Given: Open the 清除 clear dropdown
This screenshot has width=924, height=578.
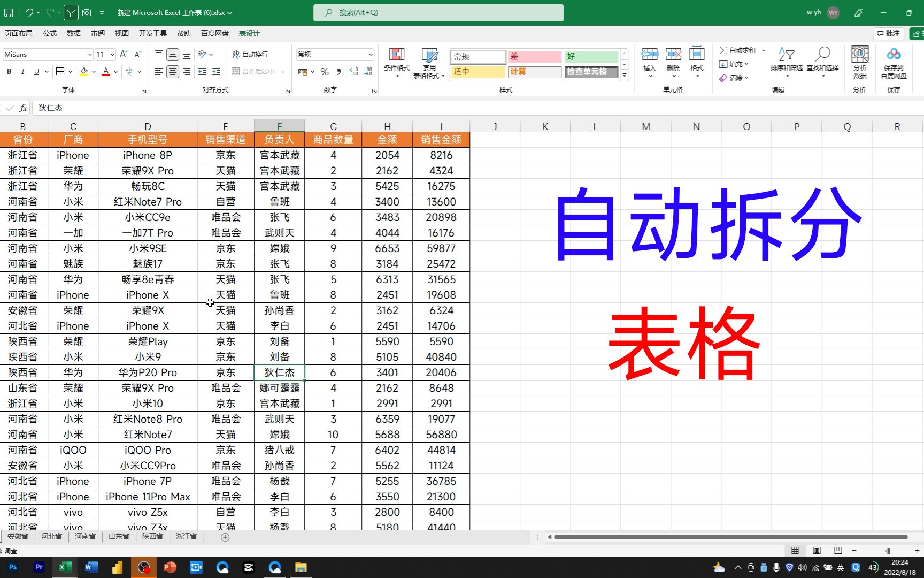Looking at the screenshot, I should point(733,78).
